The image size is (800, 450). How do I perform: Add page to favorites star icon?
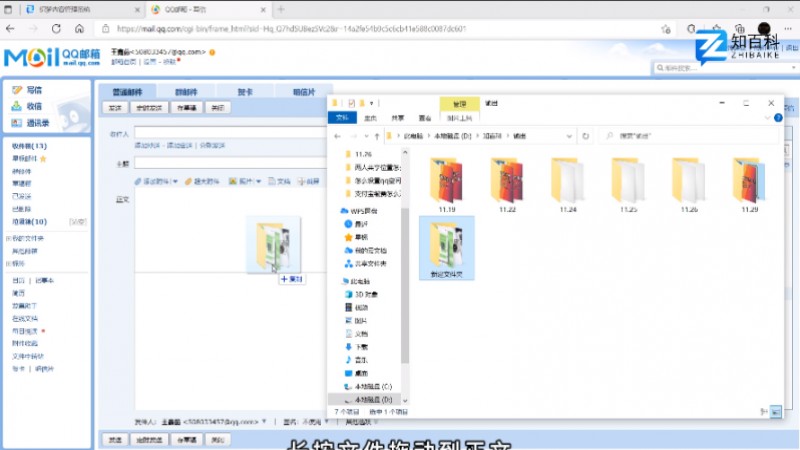point(666,29)
